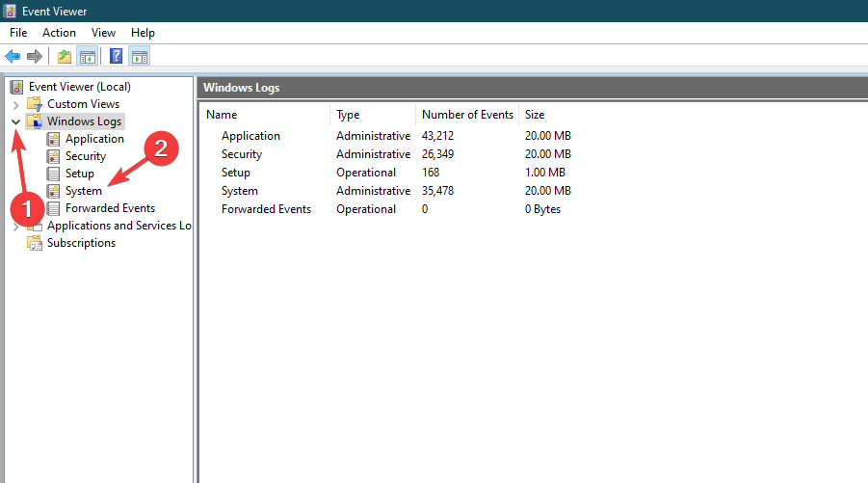
Task: Select the Subscriptions node icon
Action: pyautogui.click(x=35, y=243)
